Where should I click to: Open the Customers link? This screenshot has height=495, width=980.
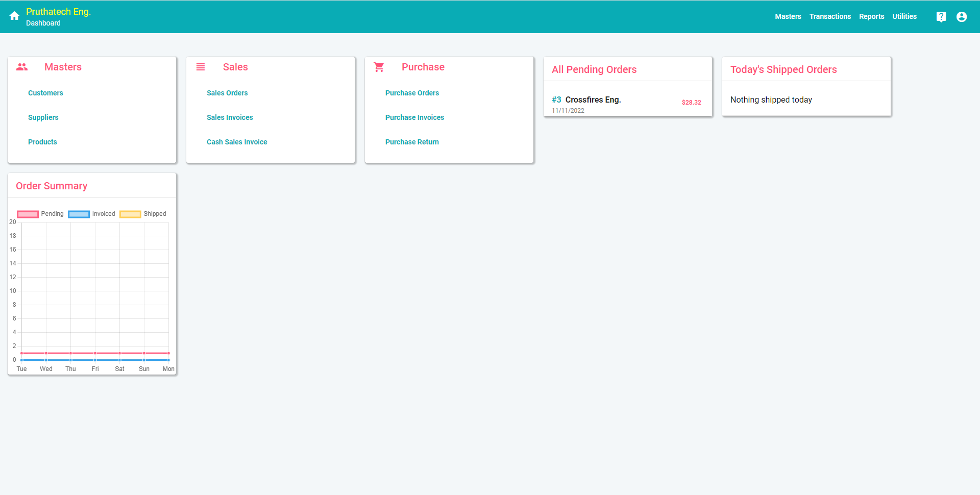pyautogui.click(x=45, y=93)
